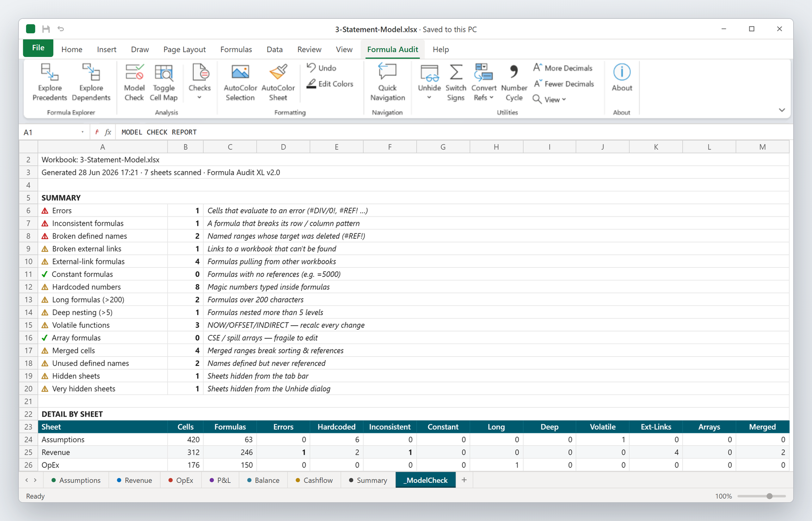The width and height of the screenshot is (812, 521).
Task: Open the Help ribbon tab
Action: [440, 49]
